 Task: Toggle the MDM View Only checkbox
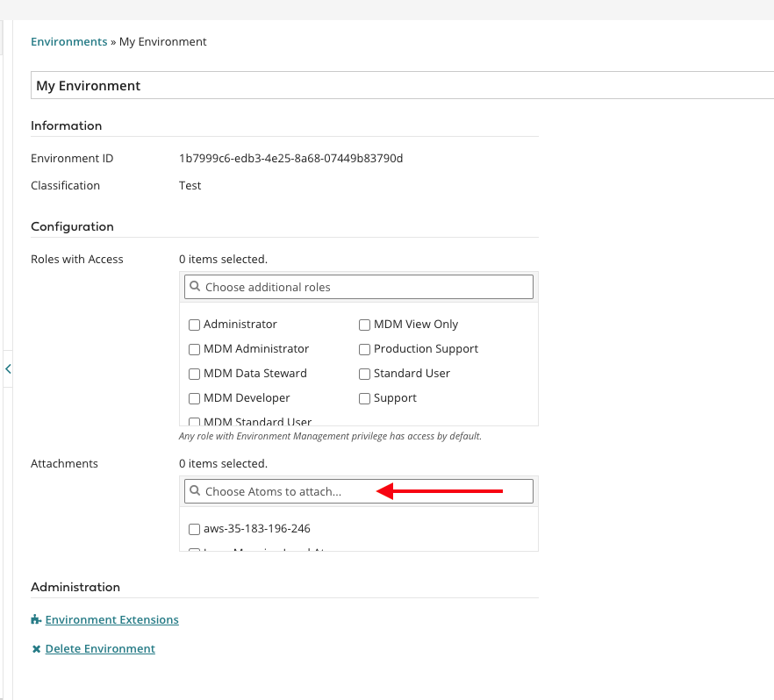coord(365,325)
